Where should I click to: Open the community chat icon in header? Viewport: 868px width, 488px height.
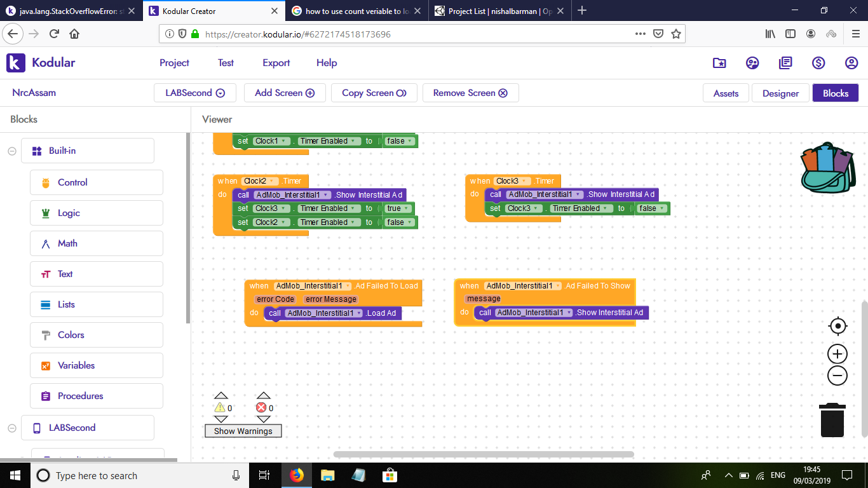752,63
